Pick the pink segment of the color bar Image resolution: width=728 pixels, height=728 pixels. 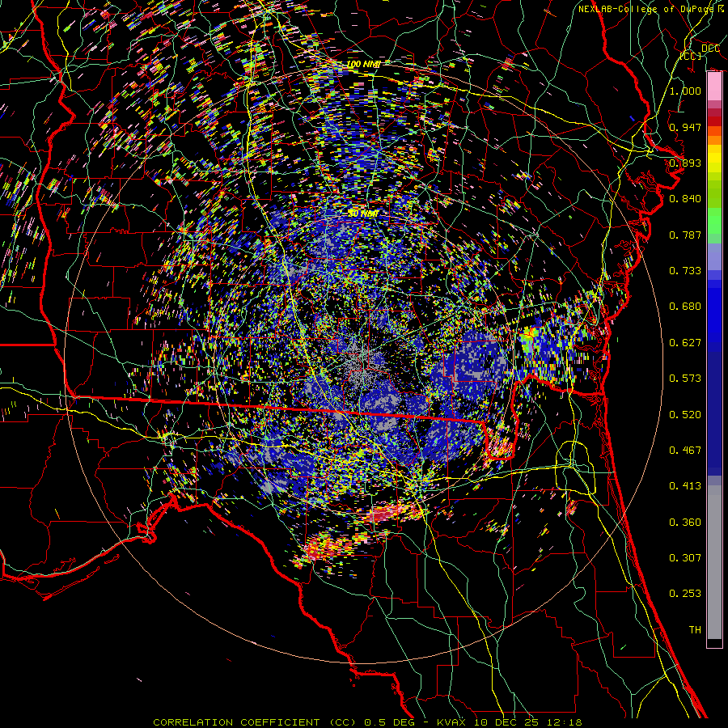[x=714, y=87]
